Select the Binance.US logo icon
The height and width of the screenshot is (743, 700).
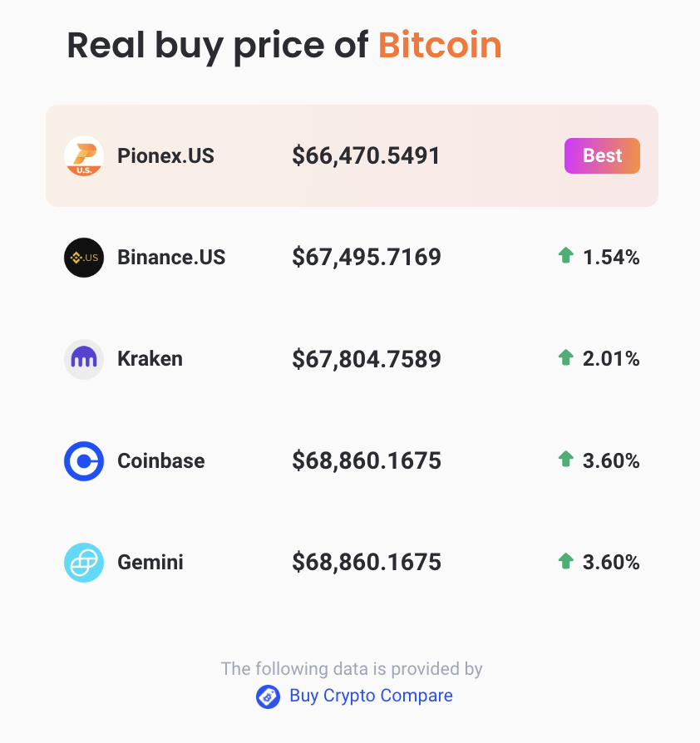coord(83,258)
